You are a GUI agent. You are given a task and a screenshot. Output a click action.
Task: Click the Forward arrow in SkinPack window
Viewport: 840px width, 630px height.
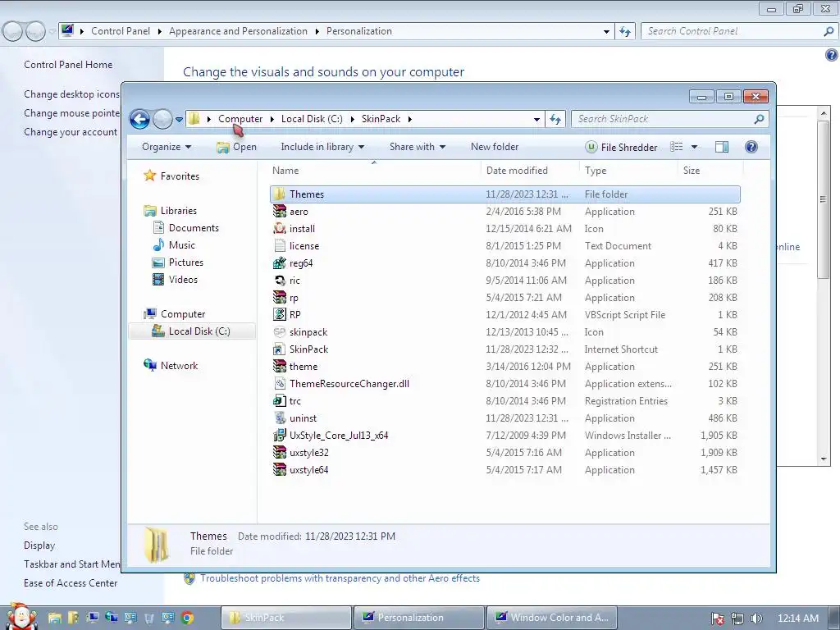tap(162, 119)
